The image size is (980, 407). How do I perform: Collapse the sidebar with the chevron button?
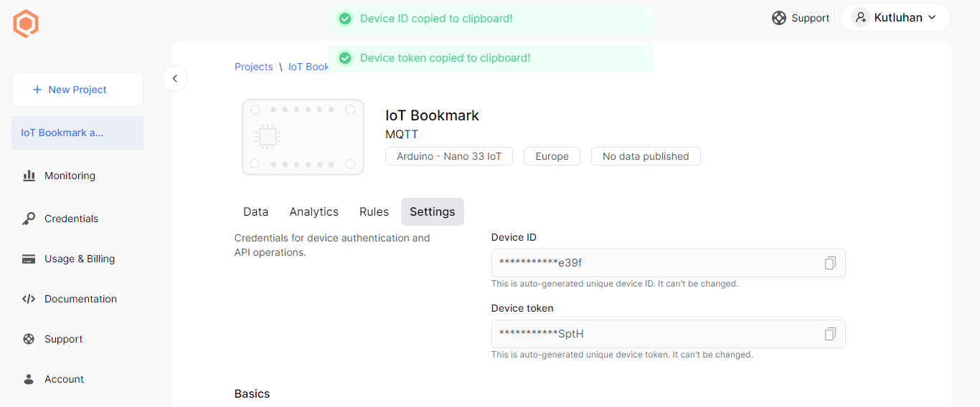point(175,79)
